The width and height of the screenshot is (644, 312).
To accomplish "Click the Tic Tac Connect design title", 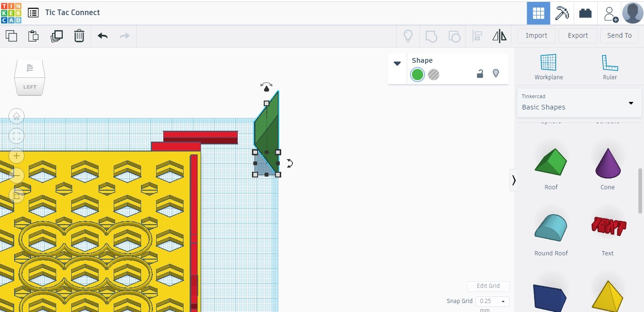I will click(72, 13).
